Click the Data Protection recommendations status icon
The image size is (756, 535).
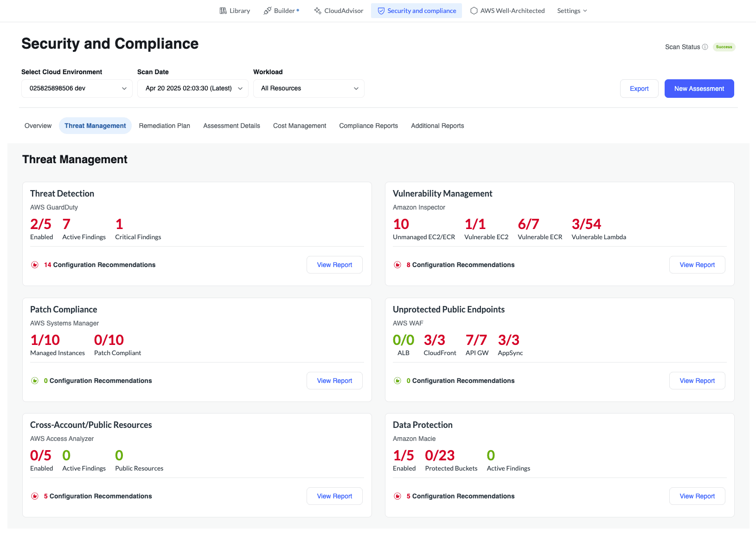tap(397, 496)
